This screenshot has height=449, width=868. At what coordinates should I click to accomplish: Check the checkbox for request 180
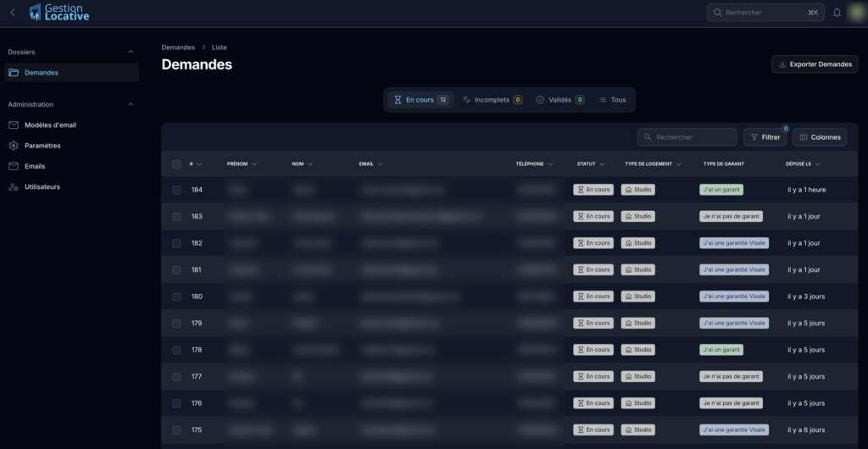tap(176, 297)
